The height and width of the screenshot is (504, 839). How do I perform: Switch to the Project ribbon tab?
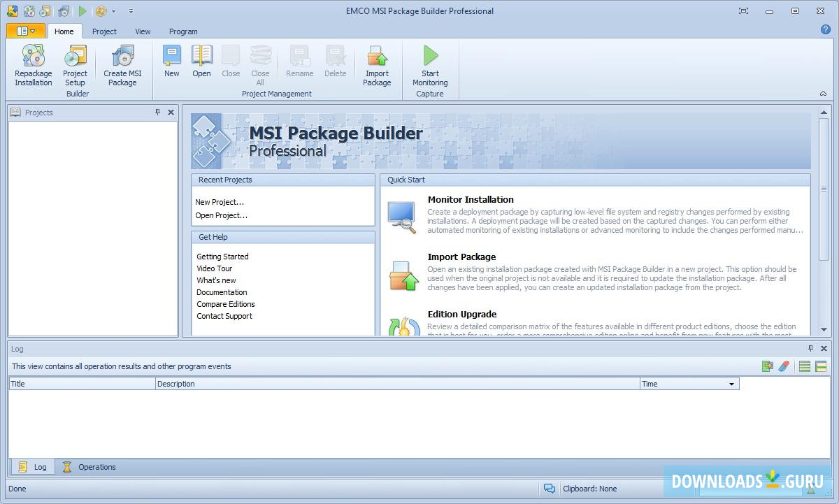tap(104, 31)
